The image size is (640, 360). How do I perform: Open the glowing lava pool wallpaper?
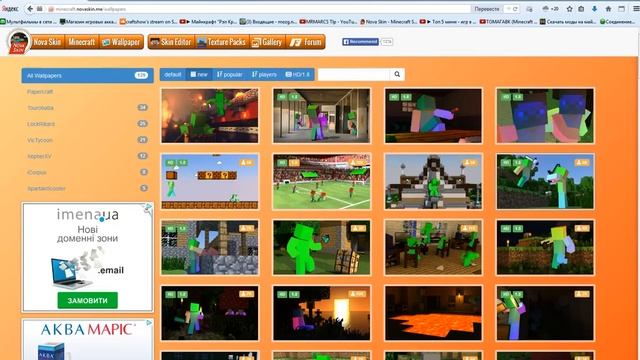[433, 313]
